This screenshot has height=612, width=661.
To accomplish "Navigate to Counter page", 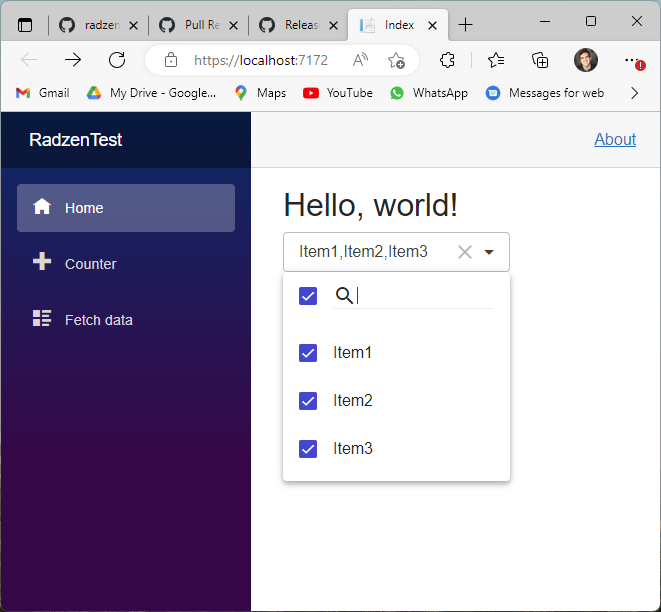I will [x=126, y=264].
